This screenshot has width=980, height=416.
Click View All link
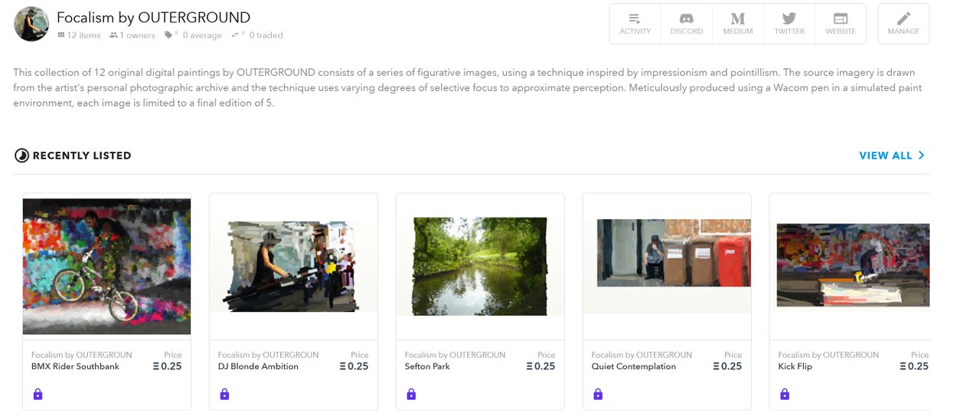click(x=885, y=156)
